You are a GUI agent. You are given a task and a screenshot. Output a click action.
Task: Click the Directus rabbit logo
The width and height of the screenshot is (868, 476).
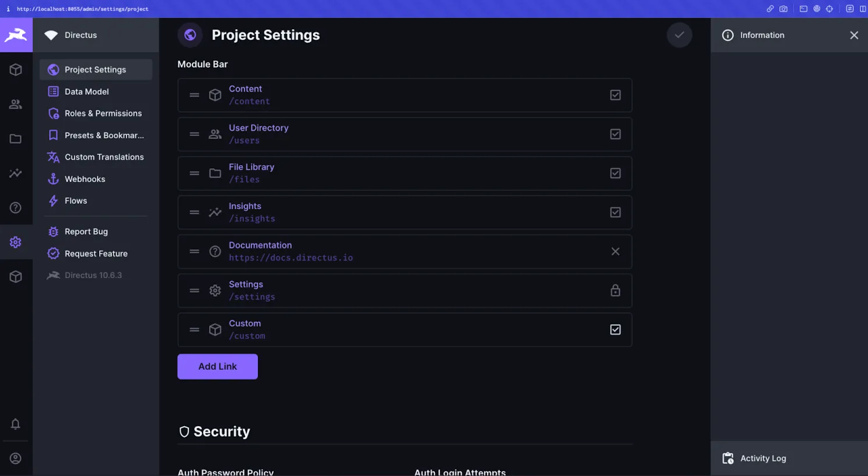click(16, 35)
